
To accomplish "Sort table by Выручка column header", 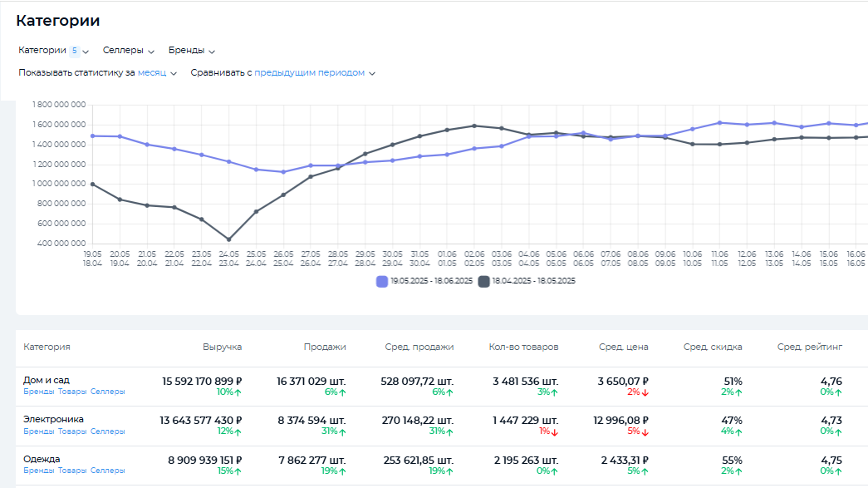I will pyautogui.click(x=222, y=347).
